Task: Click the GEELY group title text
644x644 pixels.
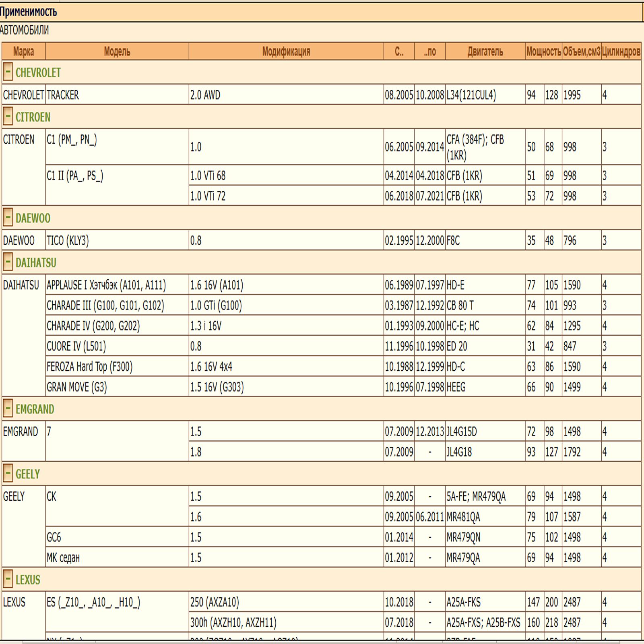Action: pos(28,474)
